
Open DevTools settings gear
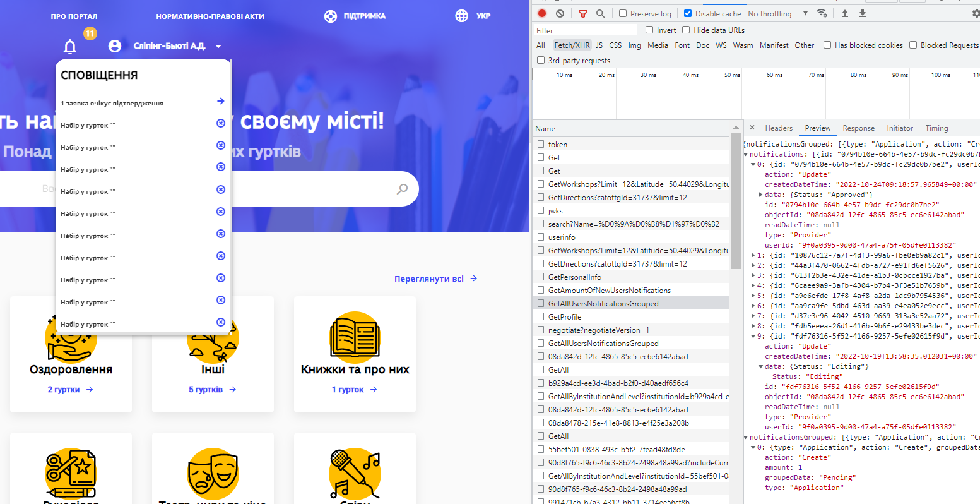(x=976, y=13)
